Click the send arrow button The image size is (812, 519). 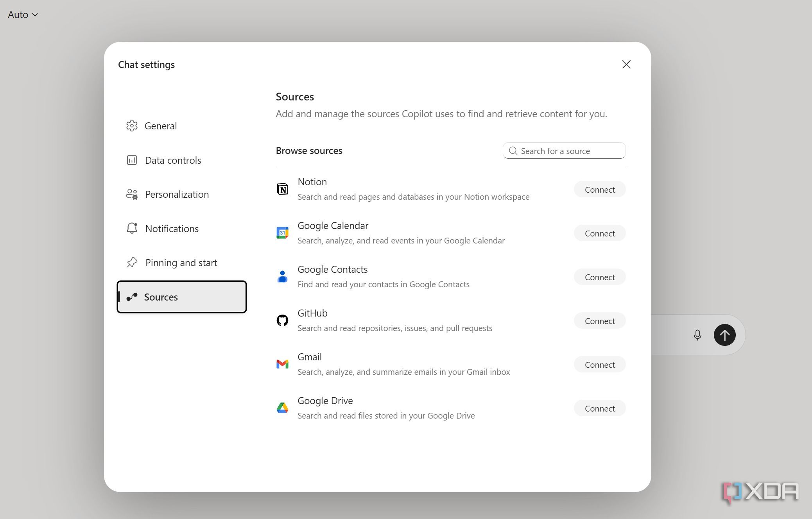coord(725,335)
